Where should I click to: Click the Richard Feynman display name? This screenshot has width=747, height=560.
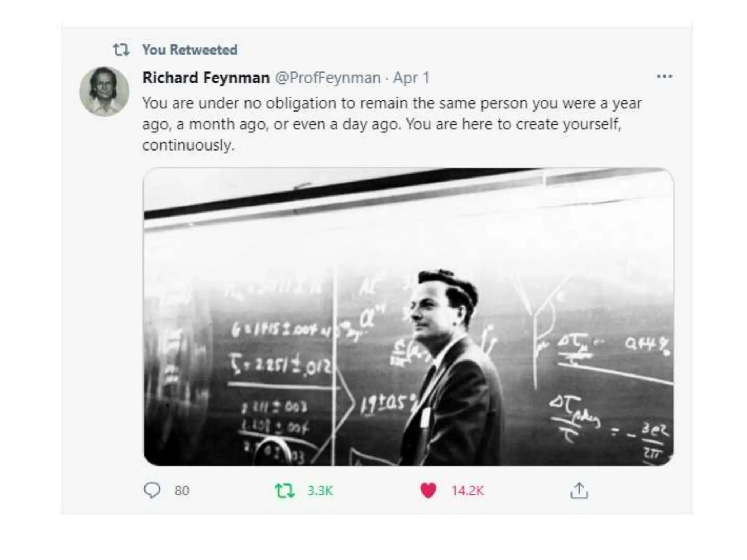tap(206, 78)
